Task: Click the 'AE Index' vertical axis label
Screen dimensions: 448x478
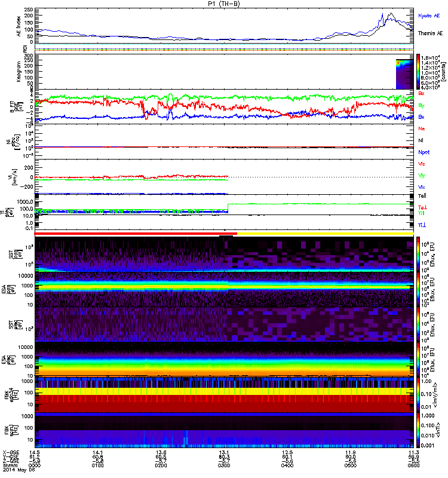Action: (x=19, y=26)
